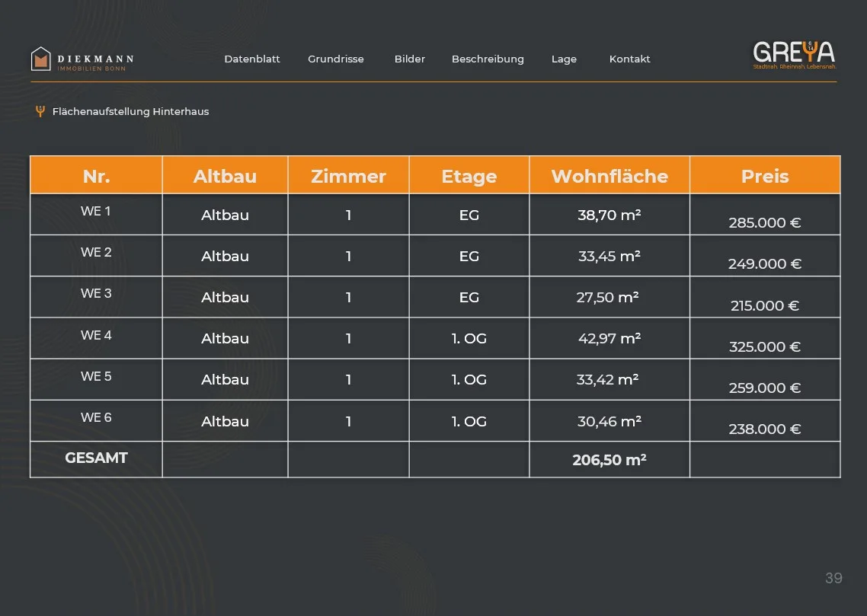
Task: Click the EG cell in the WE 3 row
Action: pyautogui.click(x=469, y=297)
